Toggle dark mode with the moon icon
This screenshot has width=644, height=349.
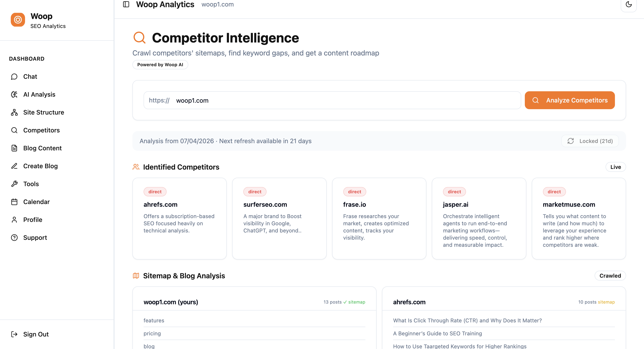(x=629, y=4)
